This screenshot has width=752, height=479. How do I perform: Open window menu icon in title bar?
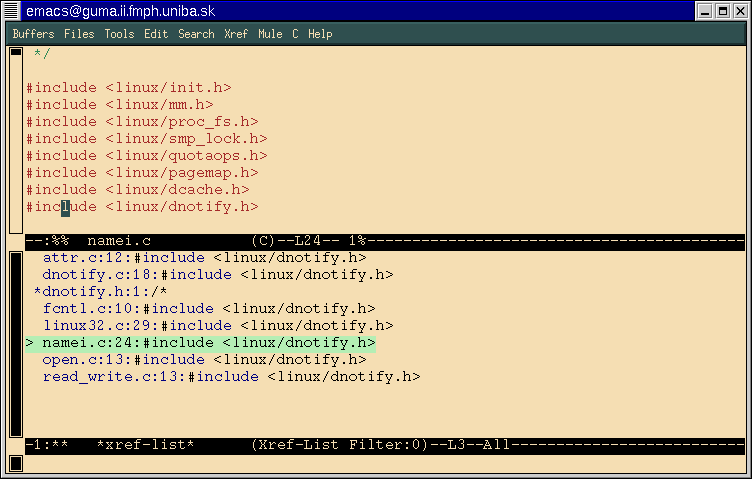coord(11,11)
